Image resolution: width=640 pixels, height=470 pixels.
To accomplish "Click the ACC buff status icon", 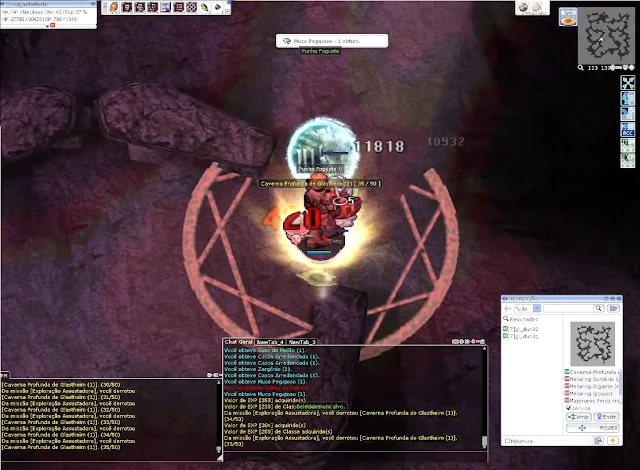I will 628,130.
